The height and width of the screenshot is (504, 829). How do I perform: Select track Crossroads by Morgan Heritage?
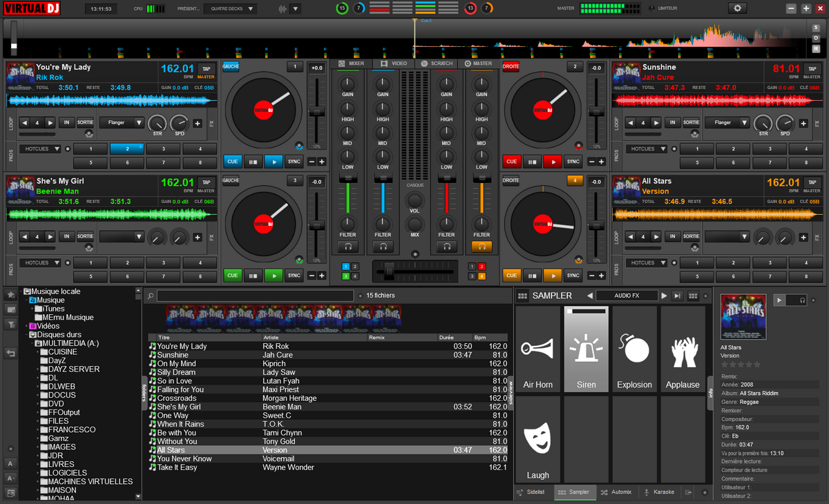coord(328,398)
